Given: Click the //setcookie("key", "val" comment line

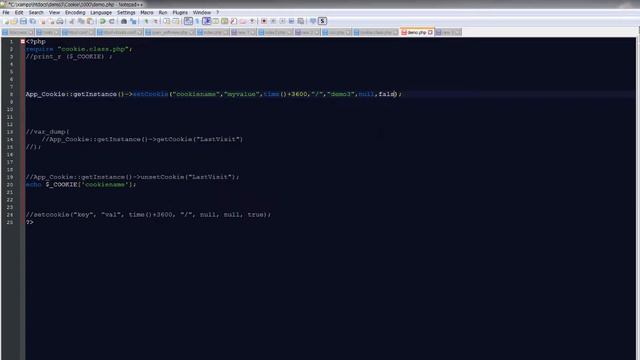Looking at the screenshot, I should tap(148, 215).
